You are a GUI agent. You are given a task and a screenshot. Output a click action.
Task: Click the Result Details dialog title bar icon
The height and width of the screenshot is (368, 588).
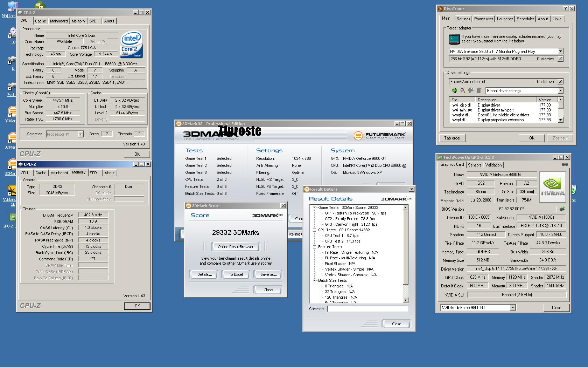tap(307, 189)
